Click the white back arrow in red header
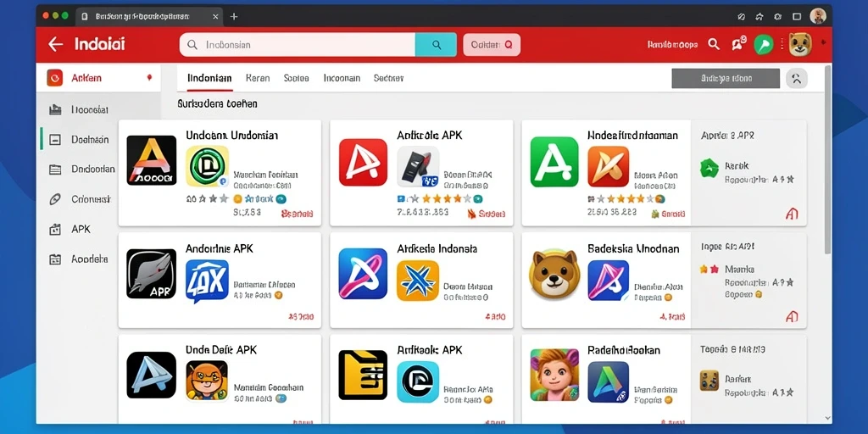The image size is (868, 434). click(x=55, y=44)
